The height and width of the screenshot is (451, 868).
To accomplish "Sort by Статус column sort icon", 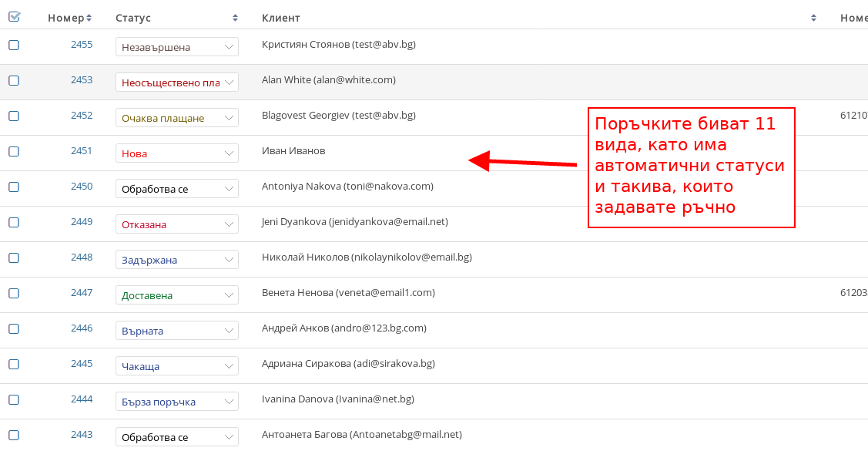I will coord(235,18).
